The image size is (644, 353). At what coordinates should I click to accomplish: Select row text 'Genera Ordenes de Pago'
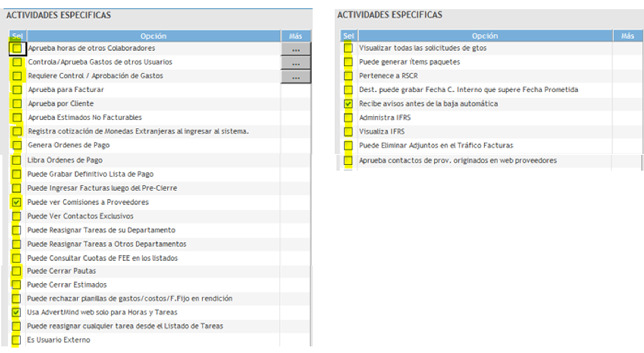(x=69, y=145)
